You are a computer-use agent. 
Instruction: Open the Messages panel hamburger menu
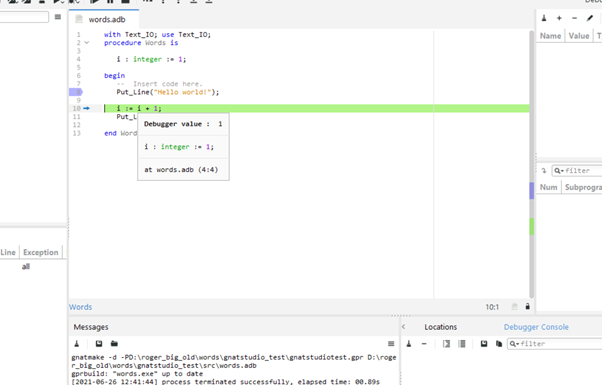[391, 344]
